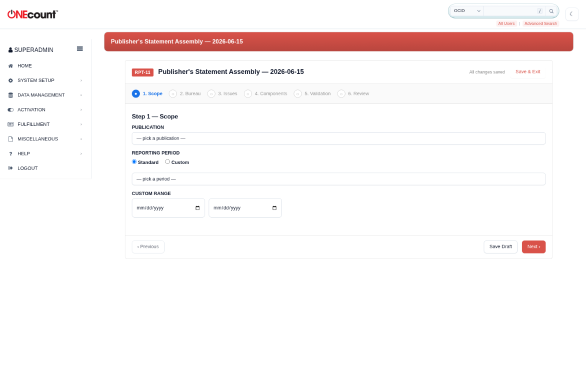Click the Data Management database icon
The image size is (586, 366).
[10, 95]
